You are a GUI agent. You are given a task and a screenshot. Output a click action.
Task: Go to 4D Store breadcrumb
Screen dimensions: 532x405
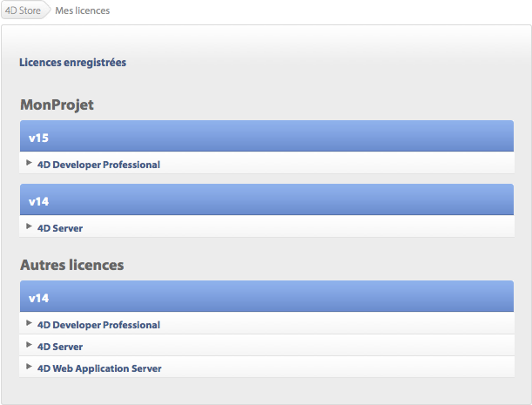pyautogui.click(x=23, y=11)
